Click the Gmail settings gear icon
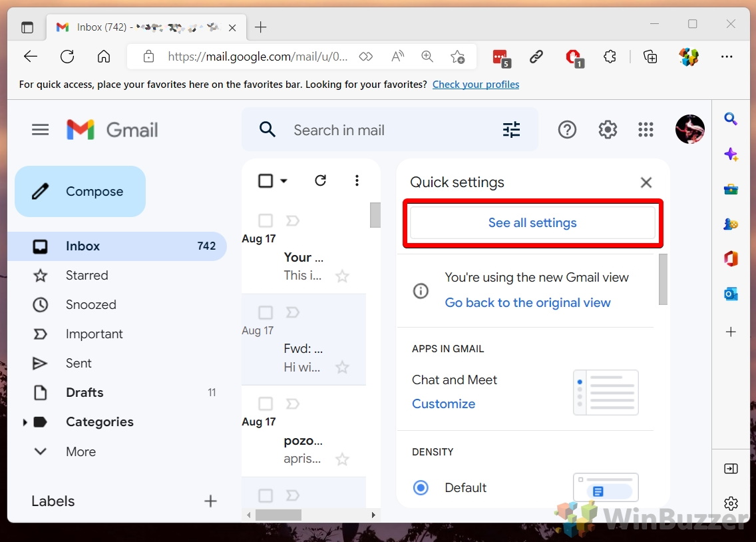 coord(608,130)
